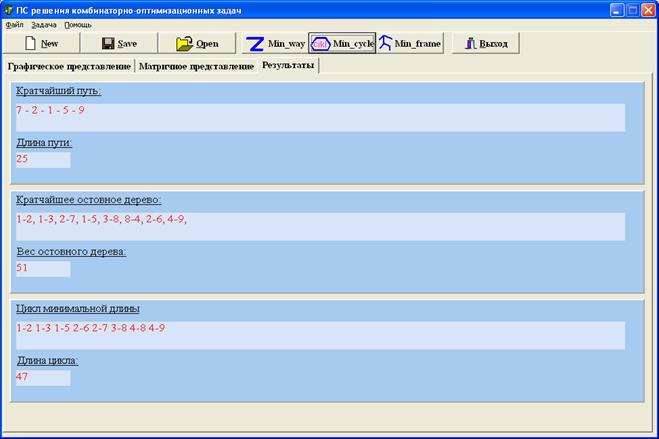Click the minimum cycle edges field
Viewport: 659px width, 439px height.
point(319,334)
